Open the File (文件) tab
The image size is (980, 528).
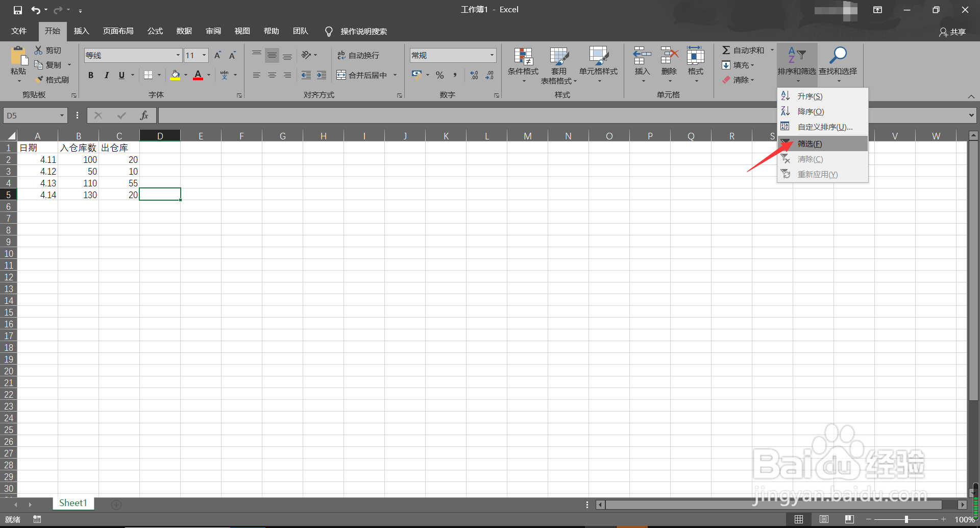(19, 31)
